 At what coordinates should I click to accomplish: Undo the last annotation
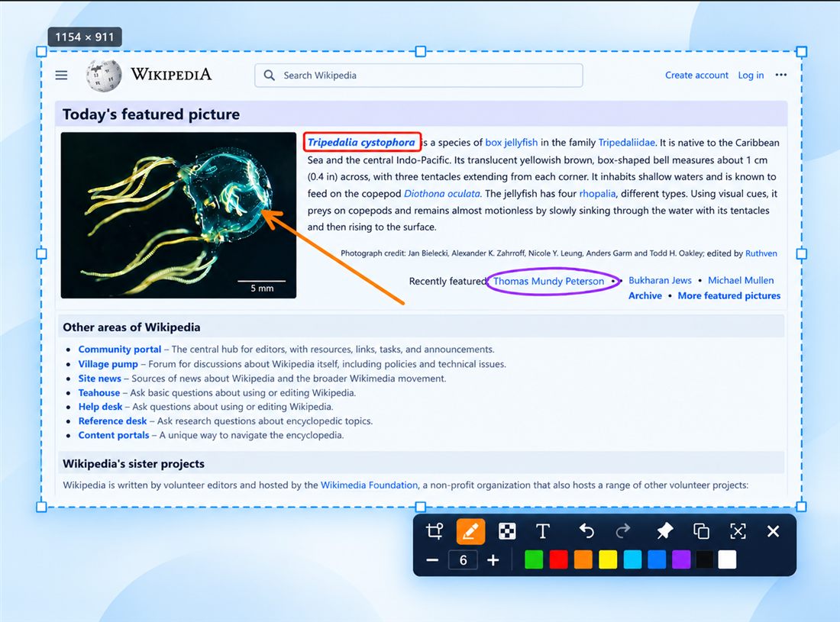(x=586, y=531)
